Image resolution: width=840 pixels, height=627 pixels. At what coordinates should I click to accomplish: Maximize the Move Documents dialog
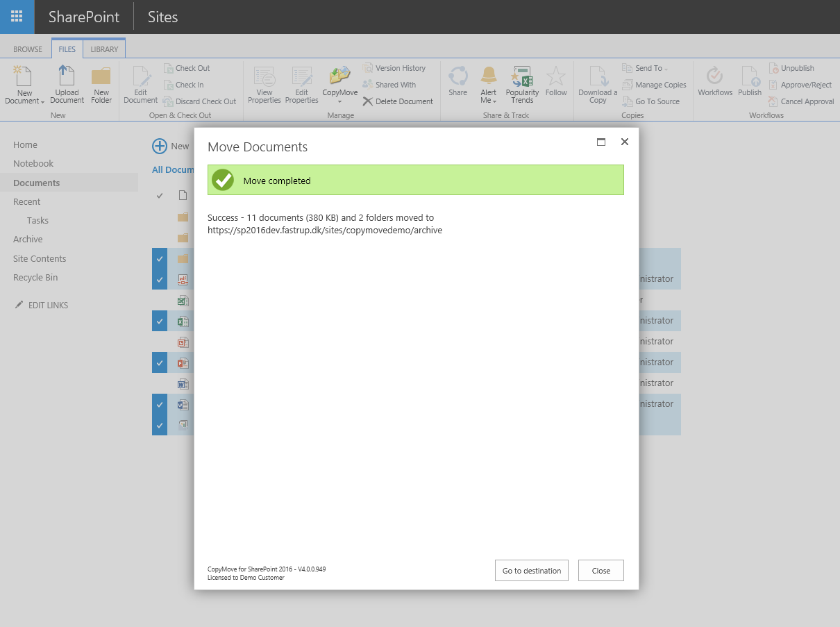(601, 142)
